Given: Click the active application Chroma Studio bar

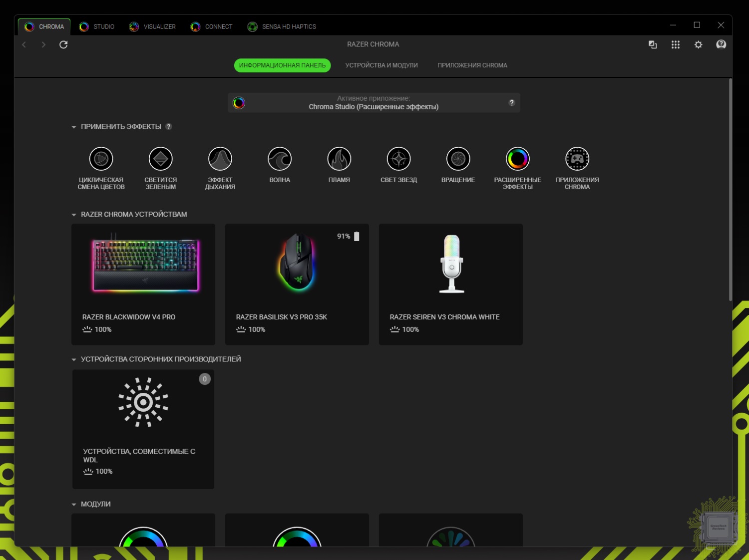Looking at the screenshot, I should point(374,103).
